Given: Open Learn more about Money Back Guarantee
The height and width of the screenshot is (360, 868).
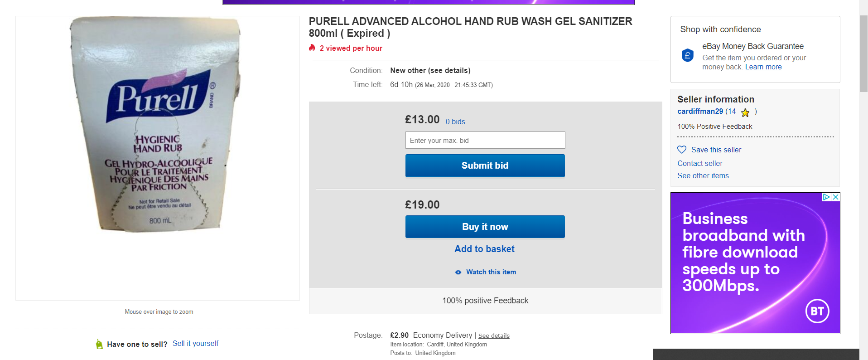Looking at the screenshot, I should click(763, 67).
